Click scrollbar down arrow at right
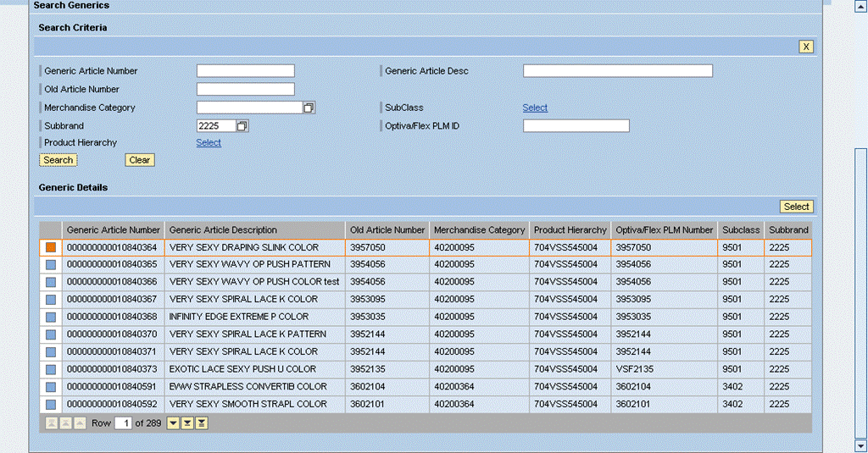Viewport: 868px width, 453px height. coord(861,446)
